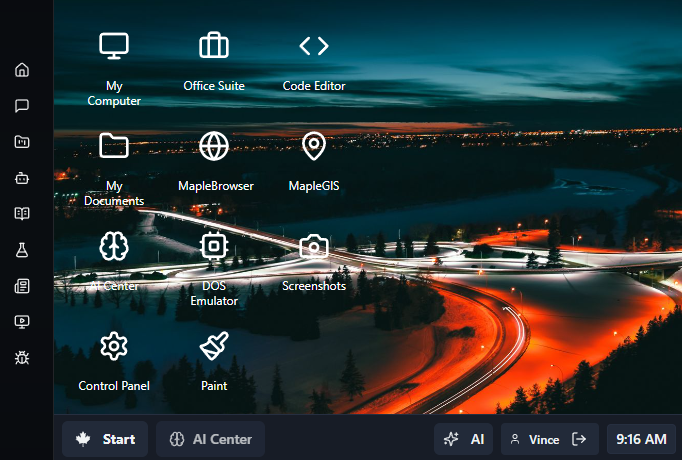The image size is (682, 460).
Task: Open the Start menu button
Action: [105, 439]
